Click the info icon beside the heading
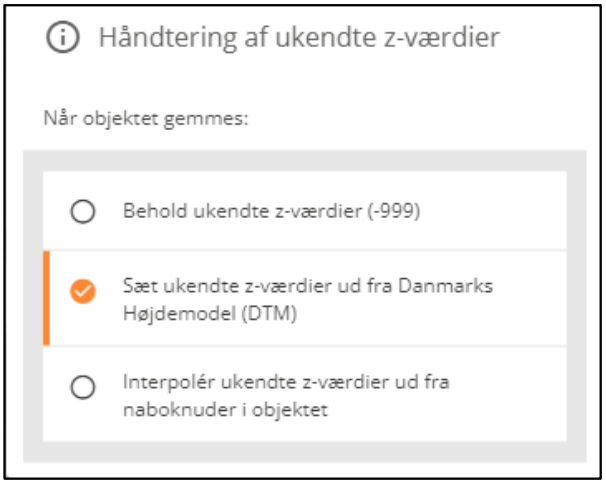The width and height of the screenshot is (606, 483). point(63,40)
